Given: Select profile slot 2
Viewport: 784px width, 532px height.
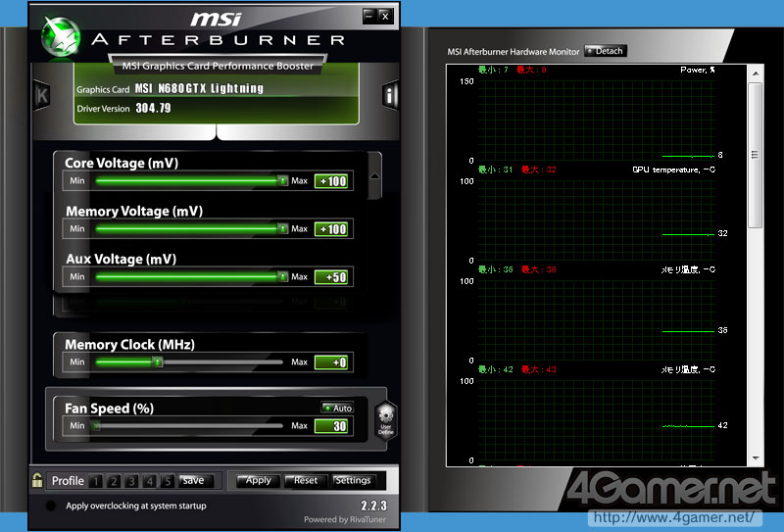Looking at the screenshot, I should (114, 481).
